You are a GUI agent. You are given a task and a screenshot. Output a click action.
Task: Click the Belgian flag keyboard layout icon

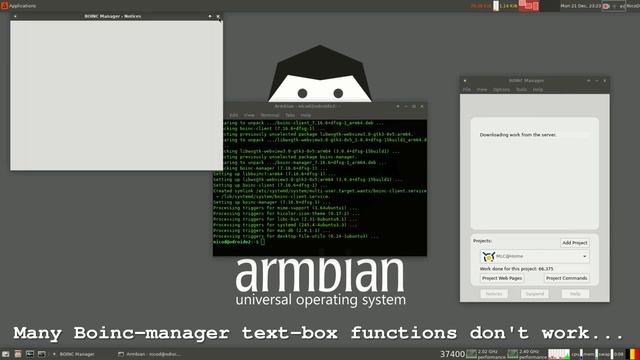[633, 354]
